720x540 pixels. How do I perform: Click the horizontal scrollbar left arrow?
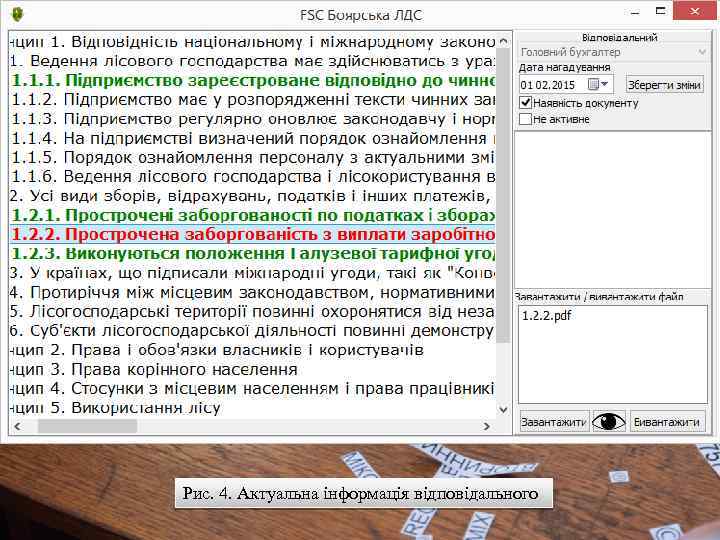pos(17,426)
